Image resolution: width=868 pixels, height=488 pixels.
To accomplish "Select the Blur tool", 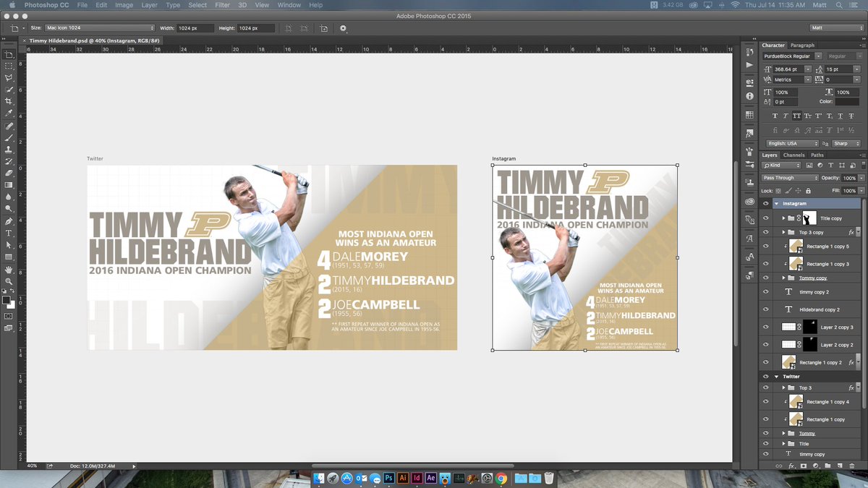I will 9,197.
